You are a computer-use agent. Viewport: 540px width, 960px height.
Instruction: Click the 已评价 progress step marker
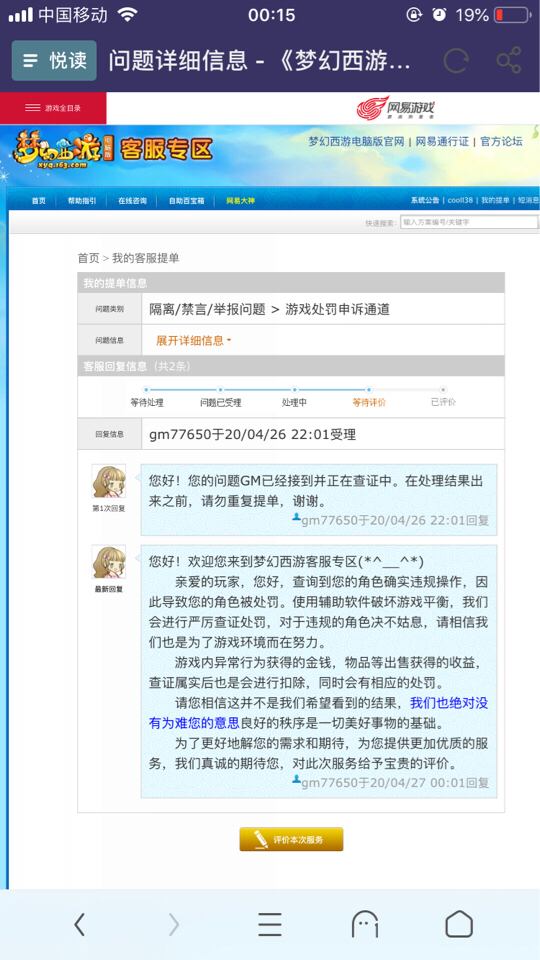443,389
